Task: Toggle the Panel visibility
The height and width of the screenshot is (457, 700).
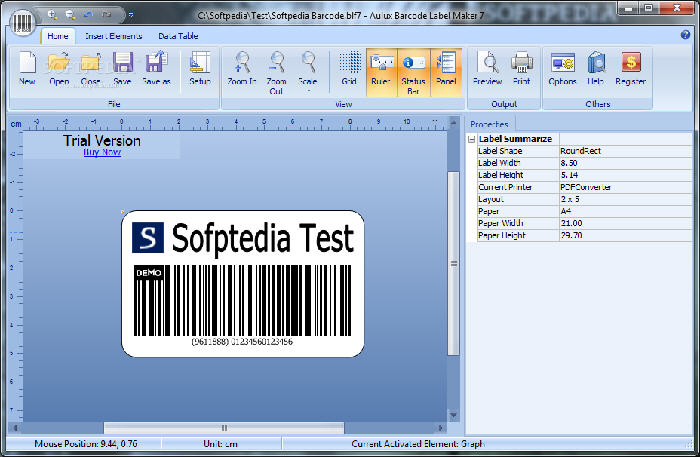Action: pyautogui.click(x=446, y=71)
